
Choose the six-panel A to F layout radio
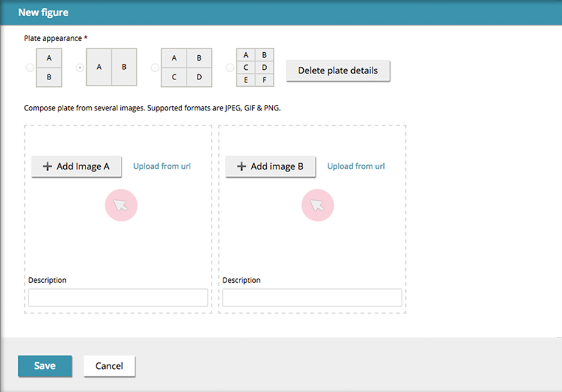click(x=230, y=67)
